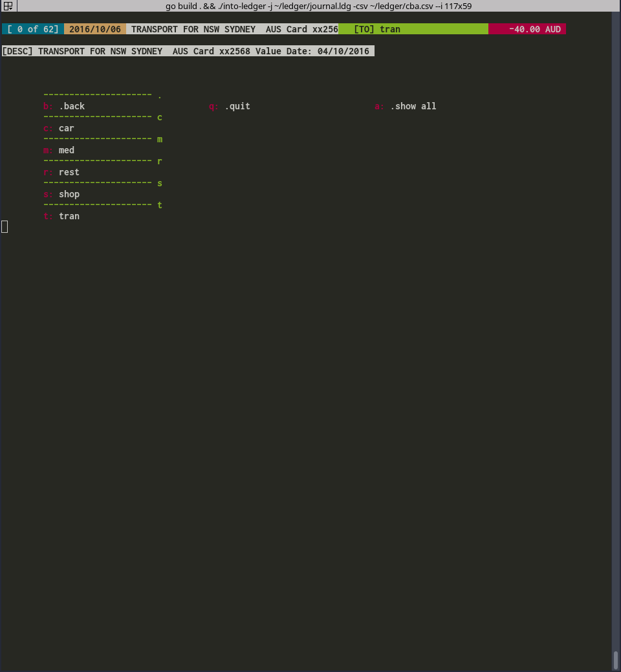Click 'TRANSPORT FOR NSW SYDNEY' in the header bar

coord(193,29)
